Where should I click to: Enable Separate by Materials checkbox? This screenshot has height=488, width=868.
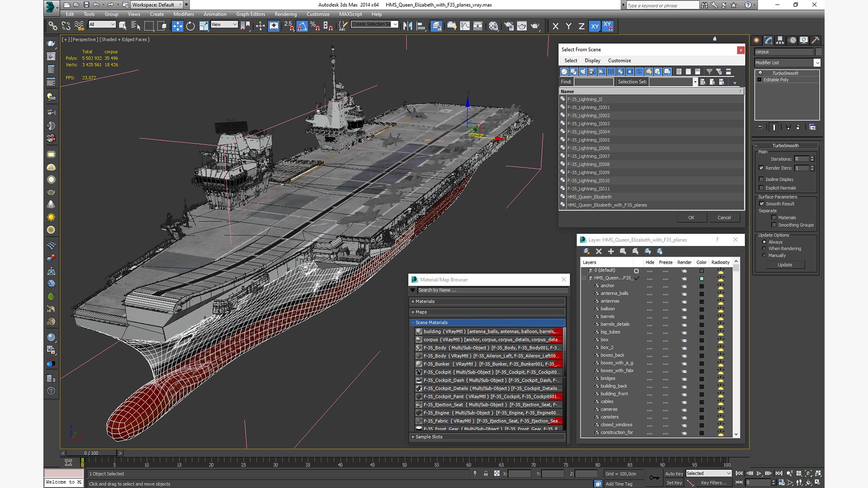point(774,218)
